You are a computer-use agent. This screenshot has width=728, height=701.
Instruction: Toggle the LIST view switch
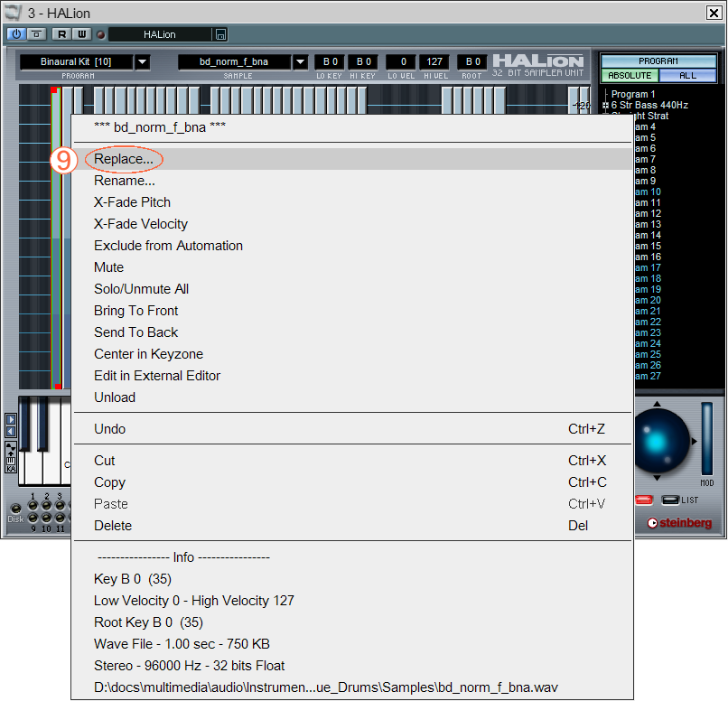670,500
